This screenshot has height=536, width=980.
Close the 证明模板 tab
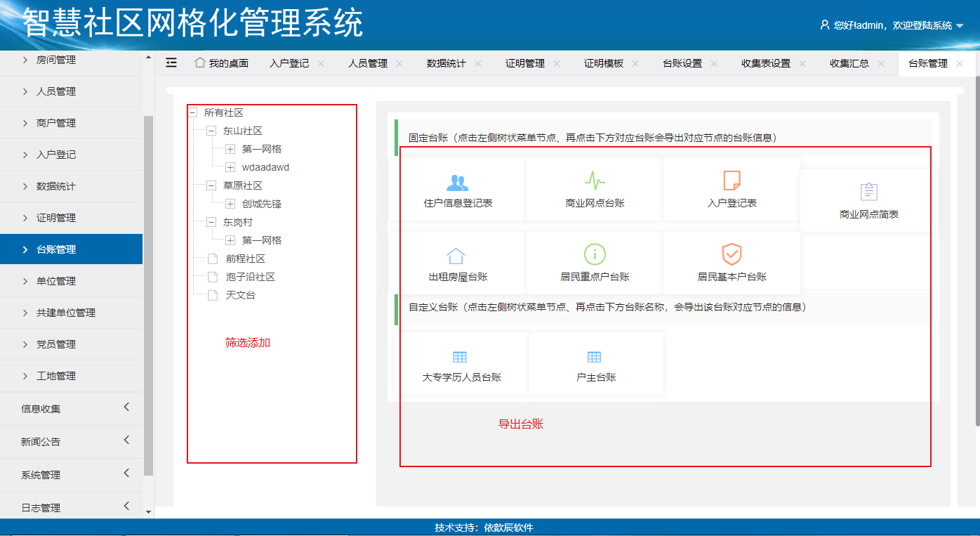(x=635, y=63)
